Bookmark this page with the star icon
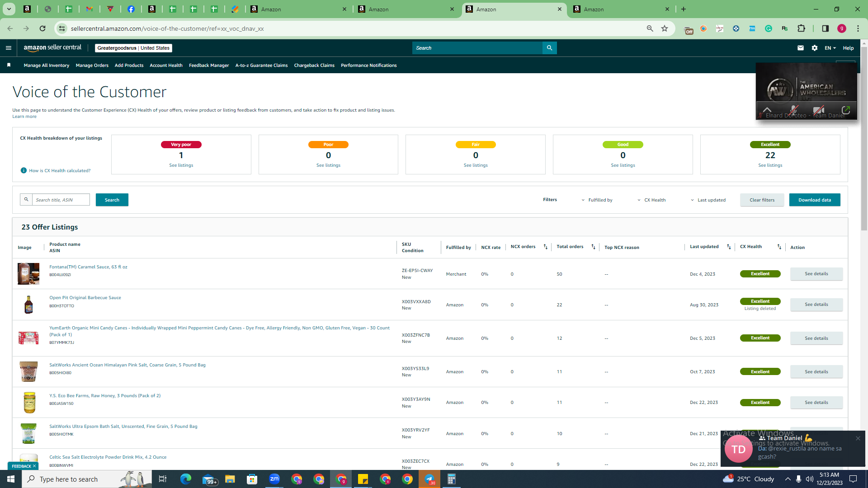The width and height of the screenshot is (868, 488). tap(665, 28)
